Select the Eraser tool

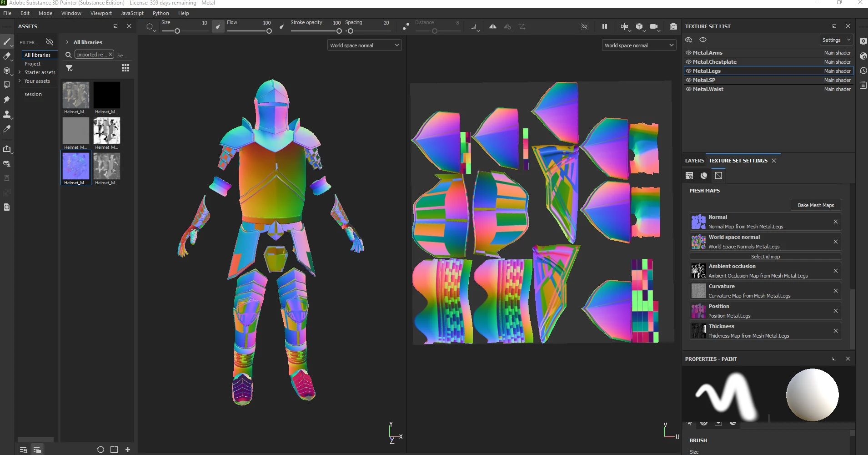(x=7, y=56)
